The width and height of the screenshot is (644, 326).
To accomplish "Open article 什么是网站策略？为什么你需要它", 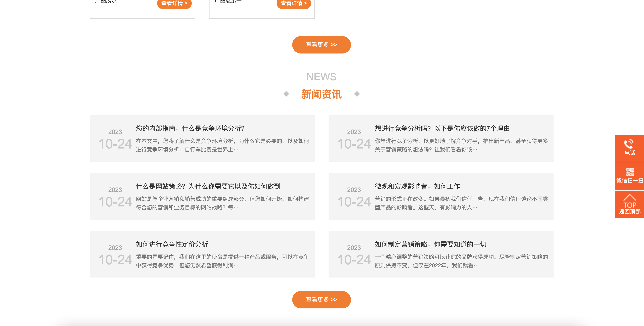I will click(x=208, y=186).
